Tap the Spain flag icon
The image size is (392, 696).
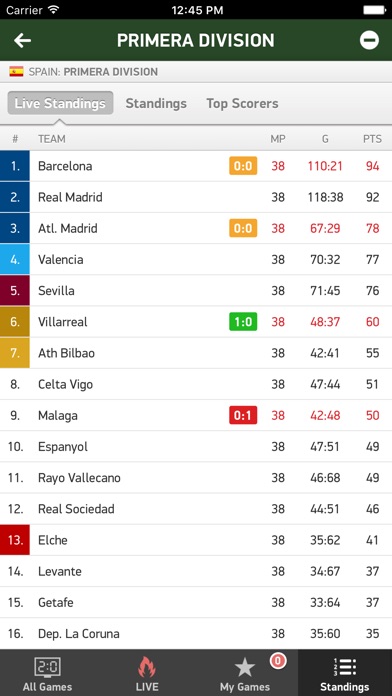[x=16, y=71]
